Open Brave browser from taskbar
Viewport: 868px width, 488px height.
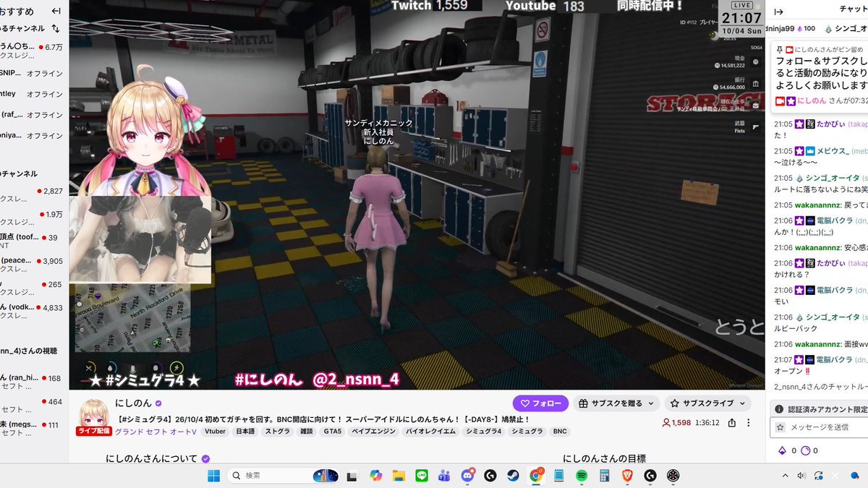click(x=627, y=476)
